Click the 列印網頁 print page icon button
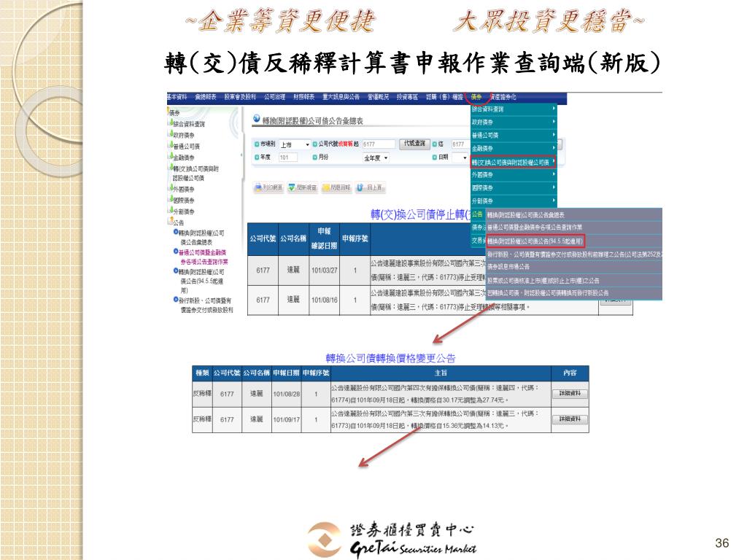This screenshot has width=747, height=560. pyautogui.click(x=268, y=187)
